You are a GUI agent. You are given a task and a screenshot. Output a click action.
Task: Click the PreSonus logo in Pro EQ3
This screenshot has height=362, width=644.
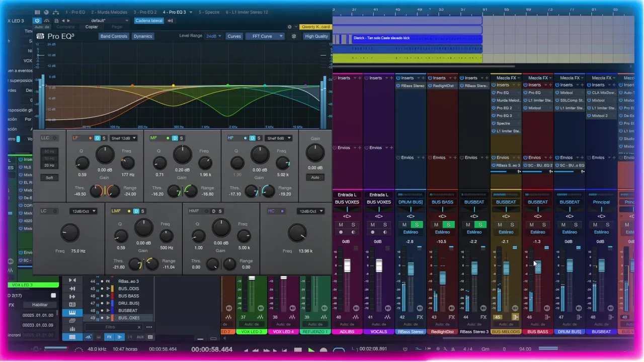tap(40, 36)
